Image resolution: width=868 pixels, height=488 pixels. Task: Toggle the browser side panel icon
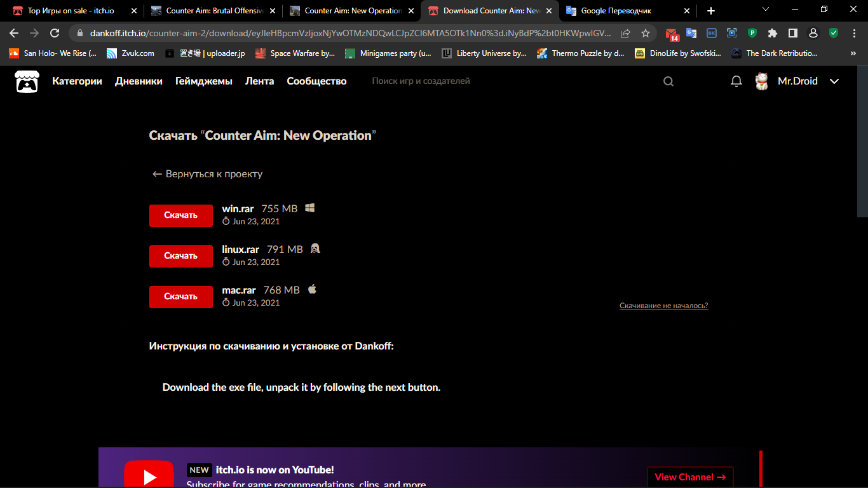[793, 33]
